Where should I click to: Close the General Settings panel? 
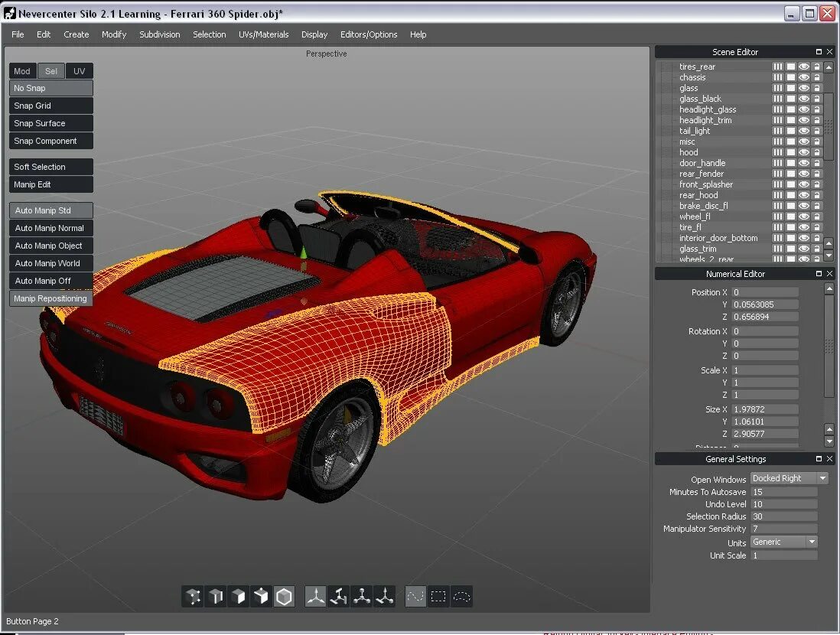coord(830,459)
